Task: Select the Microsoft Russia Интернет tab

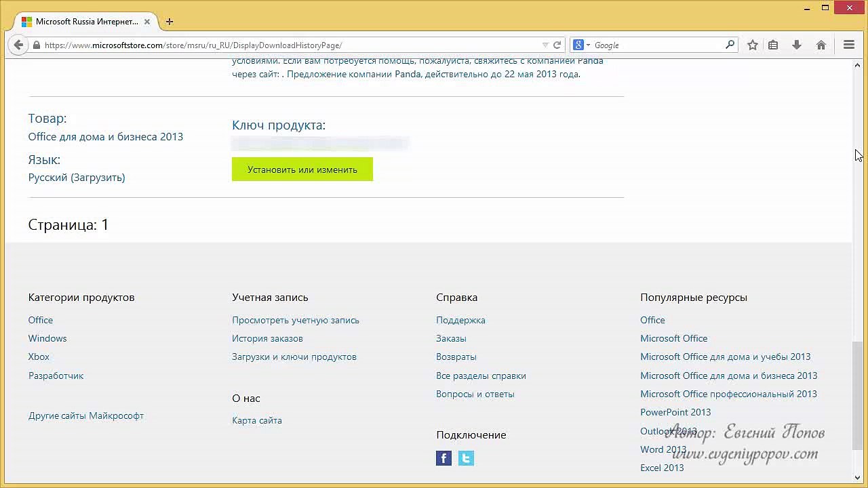Action: click(86, 22)
